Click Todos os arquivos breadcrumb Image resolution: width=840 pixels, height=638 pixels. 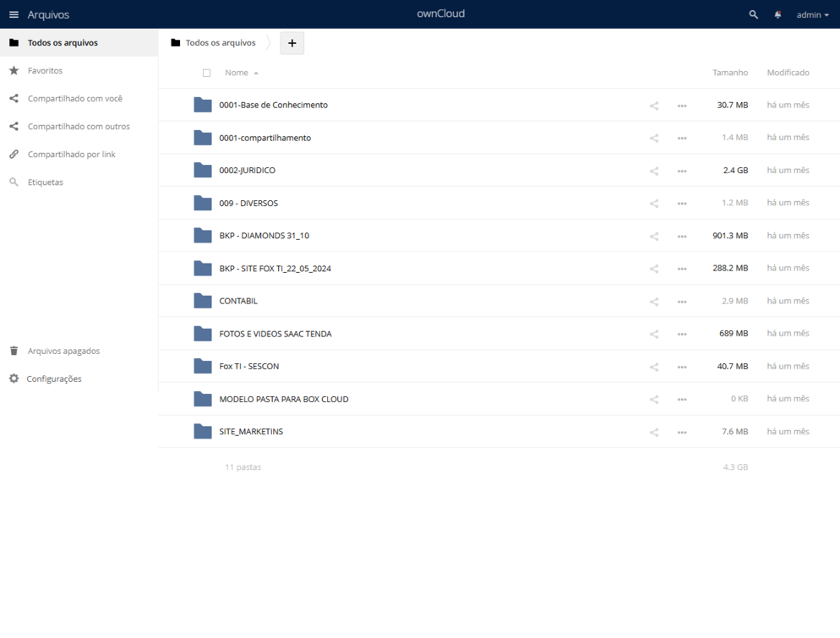coord(220,43)
